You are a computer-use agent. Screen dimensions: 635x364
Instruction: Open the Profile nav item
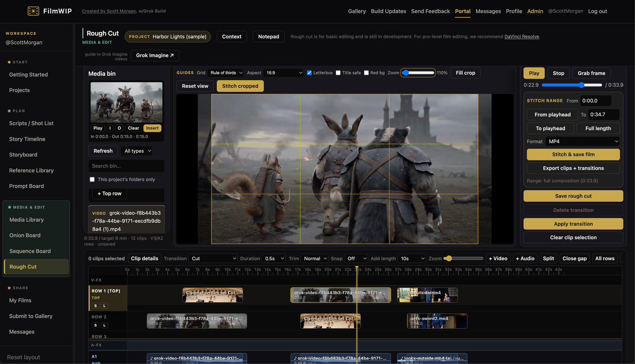click(514, 11)
